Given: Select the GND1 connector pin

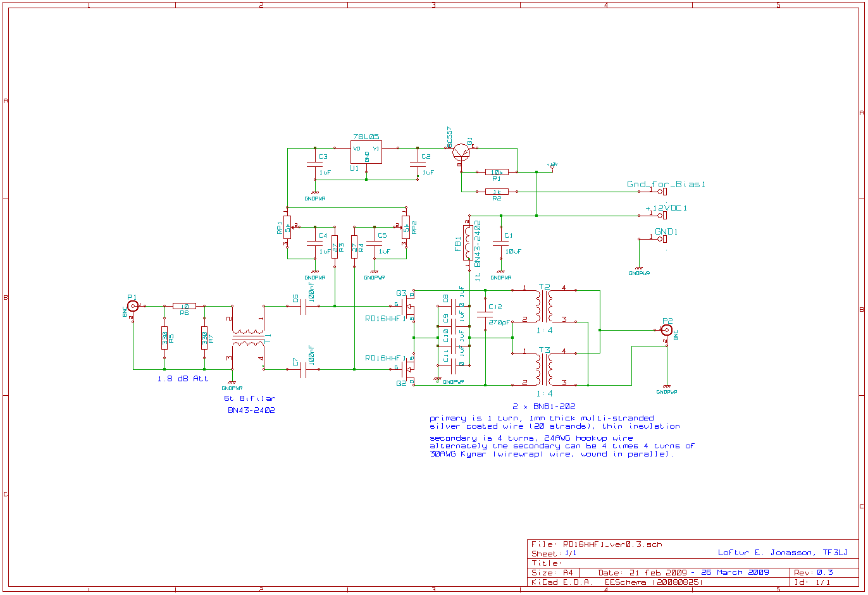Looking at the screenshot, I should point(664,239).
